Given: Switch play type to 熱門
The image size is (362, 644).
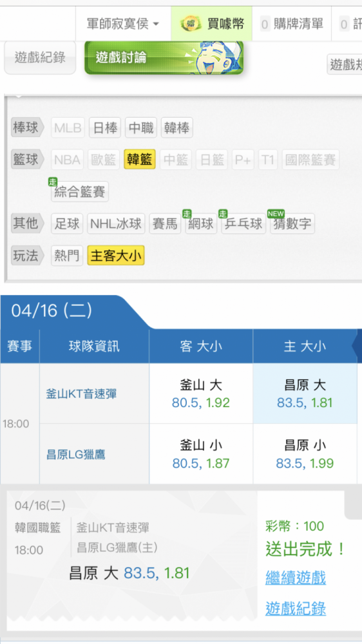Looking at the screenshot, I should coord(67,256).
